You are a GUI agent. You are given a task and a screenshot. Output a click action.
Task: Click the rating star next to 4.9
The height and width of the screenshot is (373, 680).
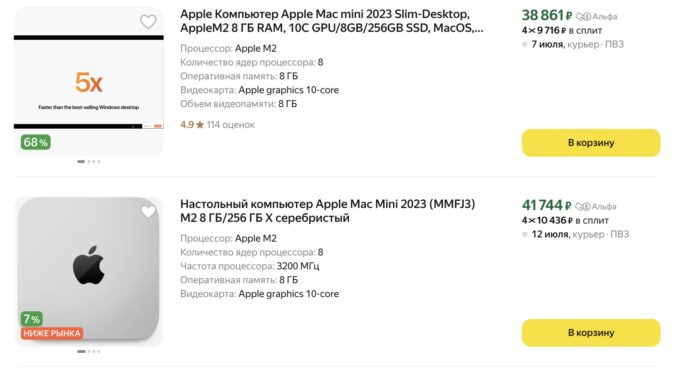[200, 125]
